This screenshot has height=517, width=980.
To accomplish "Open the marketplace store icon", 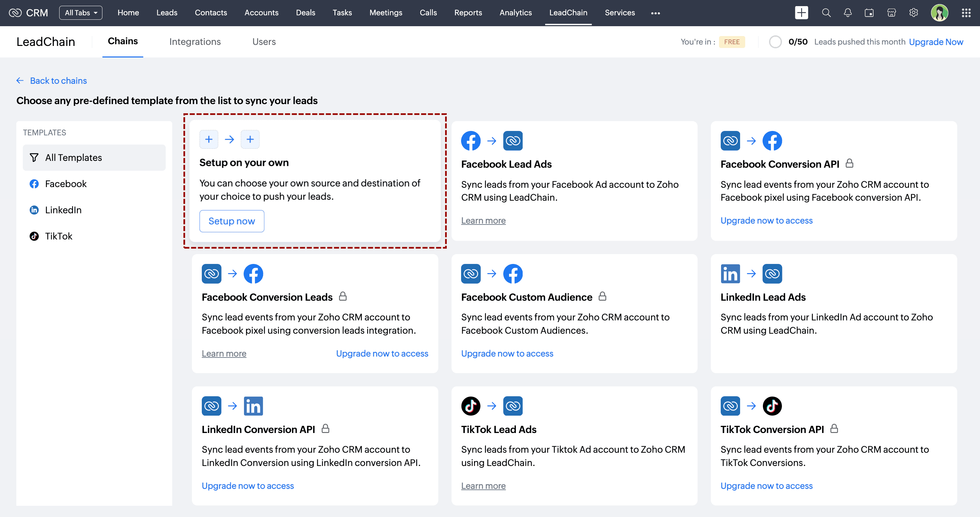I will [892, 13].
